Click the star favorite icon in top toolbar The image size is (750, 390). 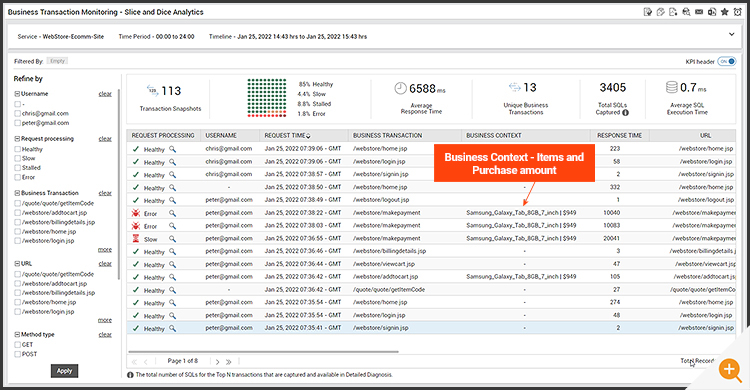[725, 12]
